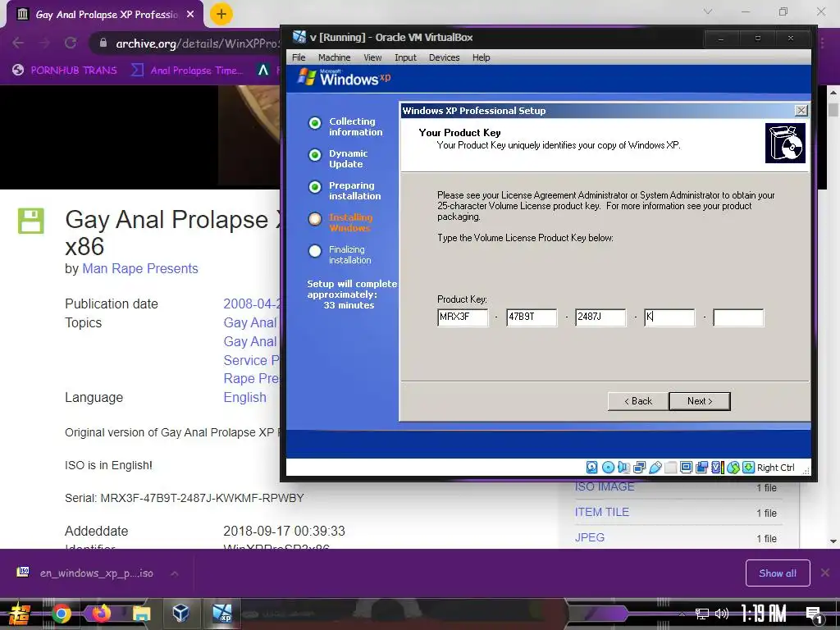This screenshot has height=630, width=840.
Task: Click the optical disc icon in VirtualBox status bar
Action: (608, 468)
